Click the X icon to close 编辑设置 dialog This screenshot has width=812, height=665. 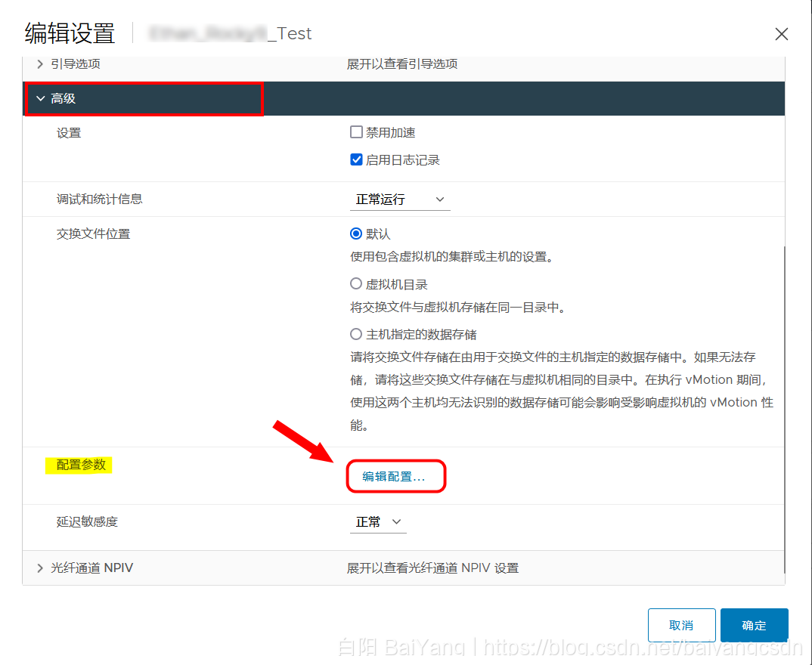tap(781, 33)
